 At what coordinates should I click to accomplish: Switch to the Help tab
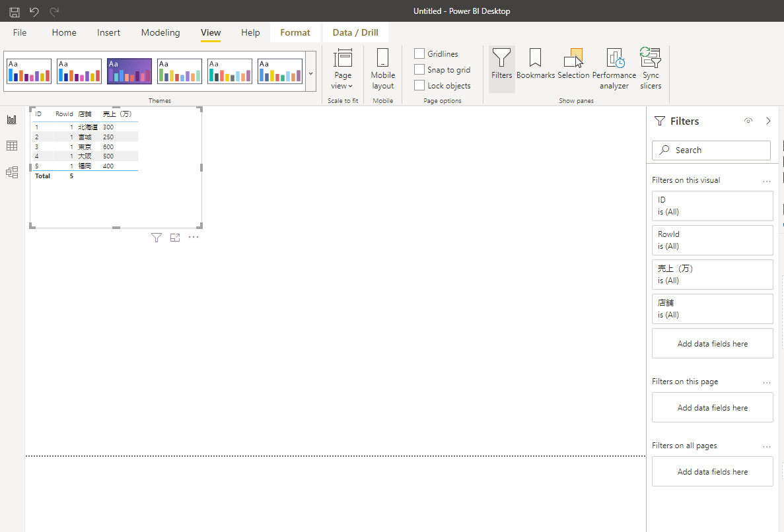pyautogui.click(x=250, y=32)
